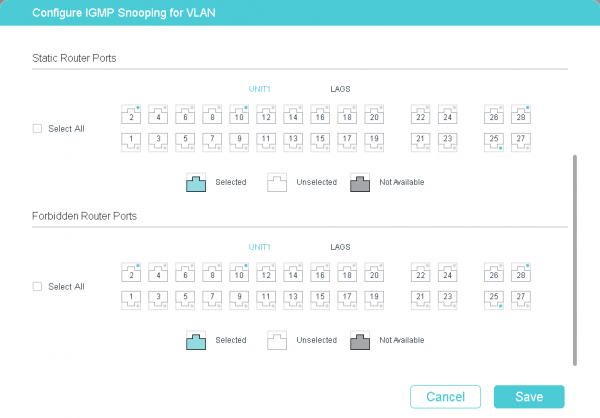
Task: Select port 27 in Forbidden Router Ports
Action: point(520,299)
